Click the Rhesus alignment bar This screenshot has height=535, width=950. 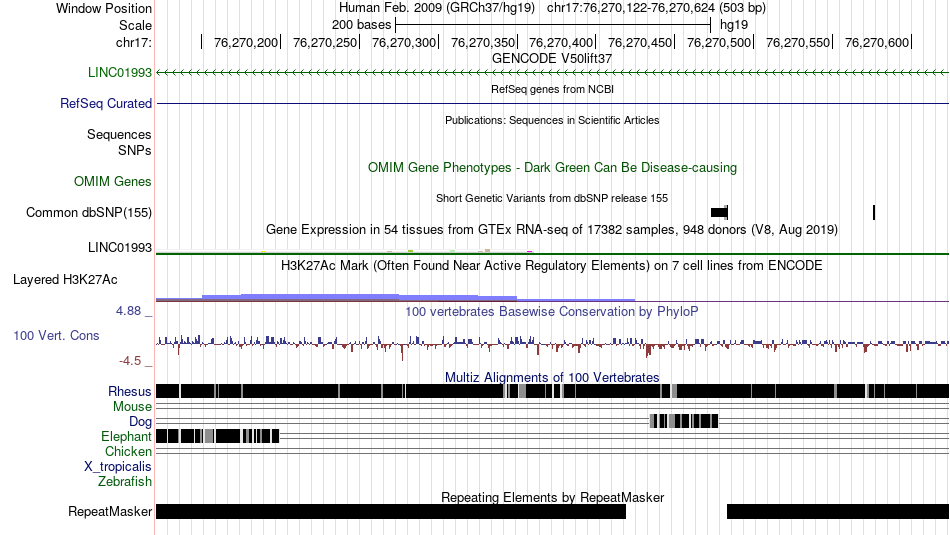(553, 391)
